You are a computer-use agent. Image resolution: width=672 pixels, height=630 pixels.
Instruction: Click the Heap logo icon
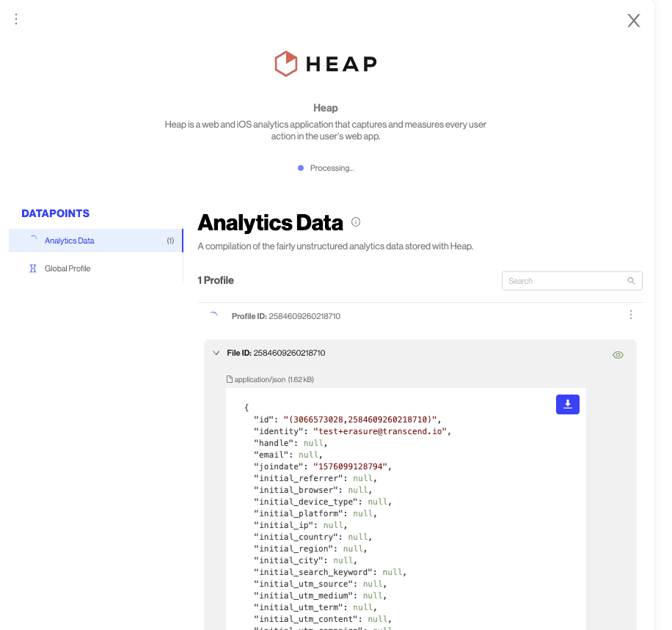285,64
